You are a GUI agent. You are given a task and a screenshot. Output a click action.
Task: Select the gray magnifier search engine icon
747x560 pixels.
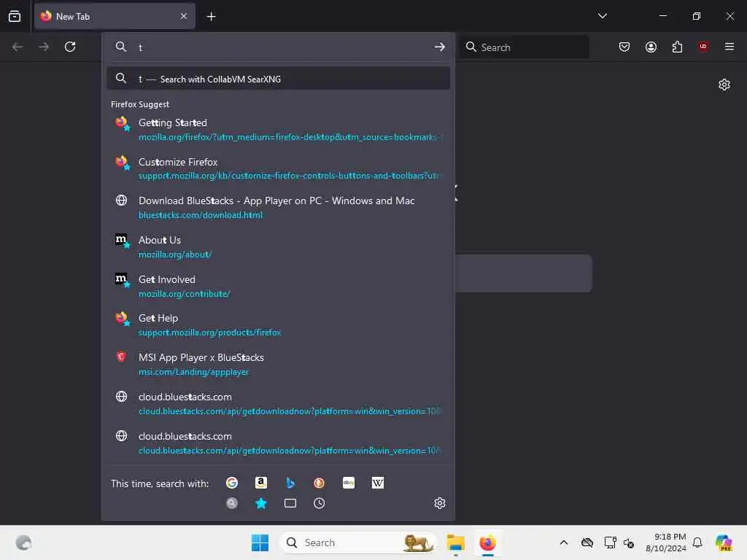coord(232,503)
